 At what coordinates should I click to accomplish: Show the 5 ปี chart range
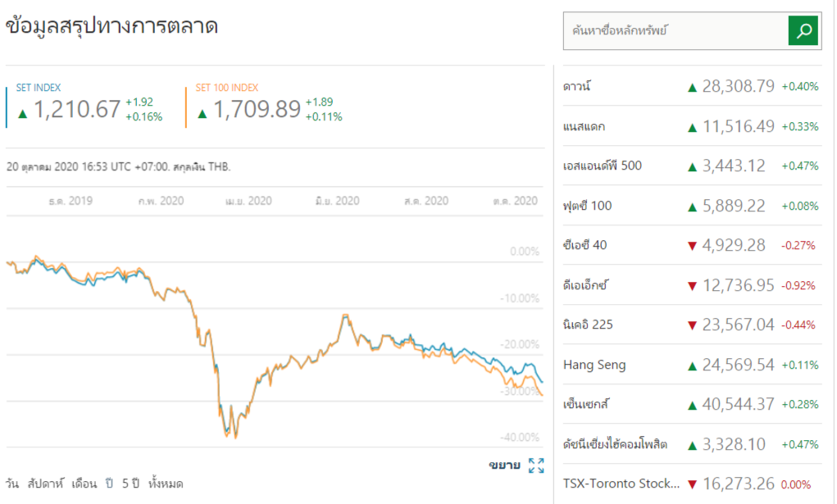click(x=131, y=484)
